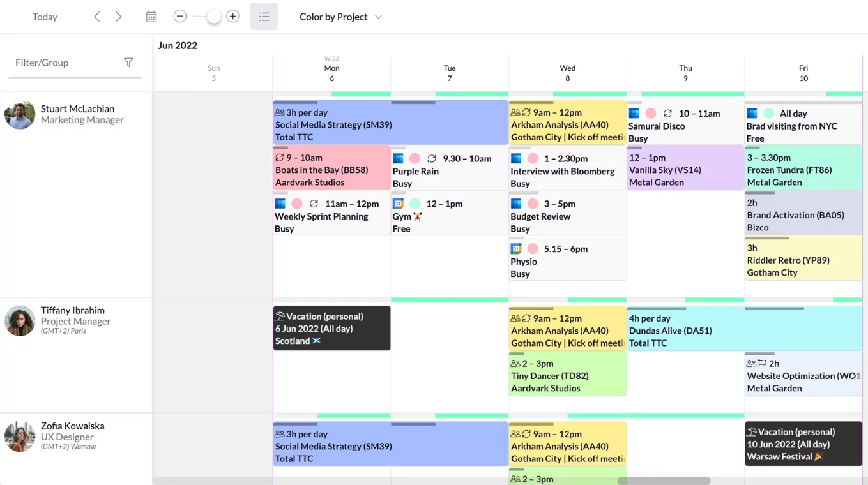
Task: Click the recurring icon on Boats in the Bay
Action: coord(279,158)
